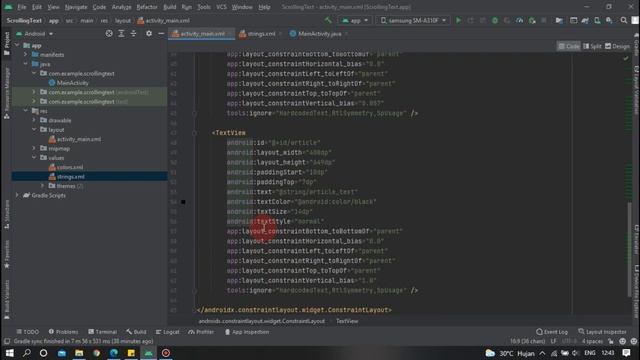Select the activity_main.xml editor tab
The image size is (640, 360).
click(x=202, y=34)
